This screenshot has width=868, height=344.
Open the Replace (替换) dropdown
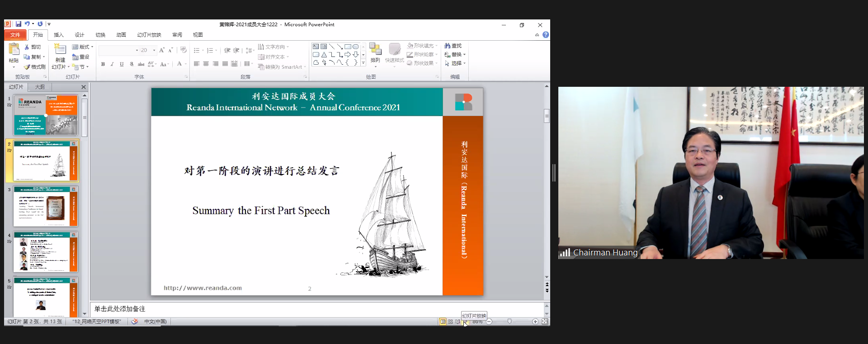coord(455,55)
